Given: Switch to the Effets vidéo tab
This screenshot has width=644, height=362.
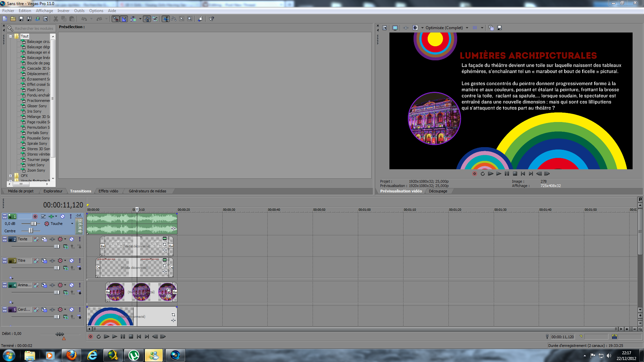Looking at the screenshot, I should 108,191.
